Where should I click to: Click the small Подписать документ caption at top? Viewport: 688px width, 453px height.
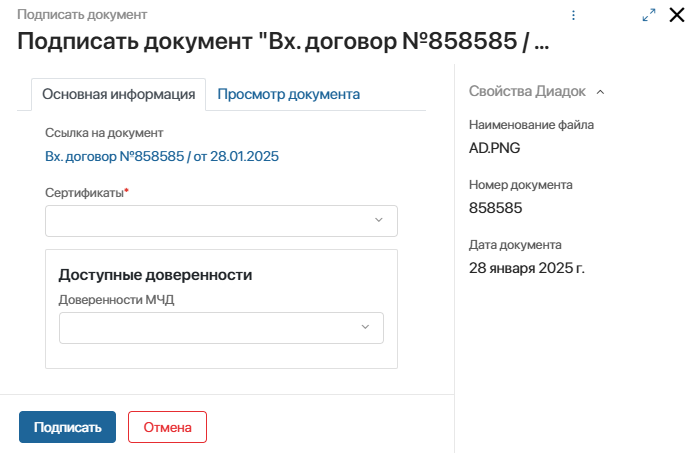click(82, 15)
